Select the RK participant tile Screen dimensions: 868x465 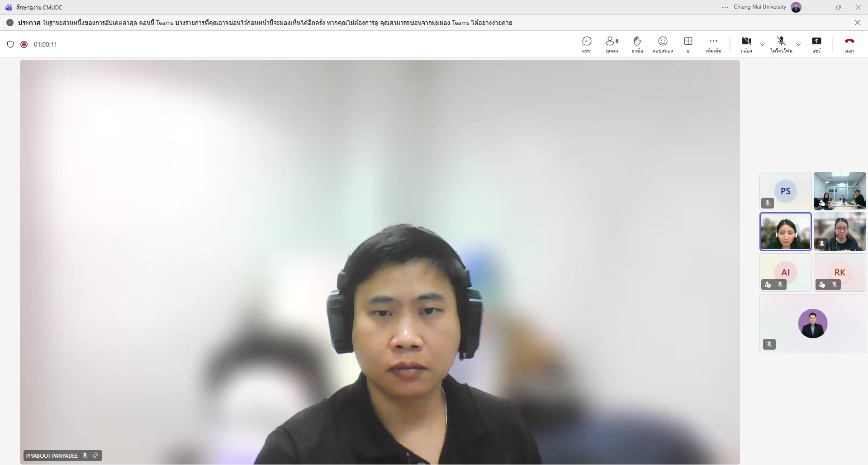click(840, 272)
